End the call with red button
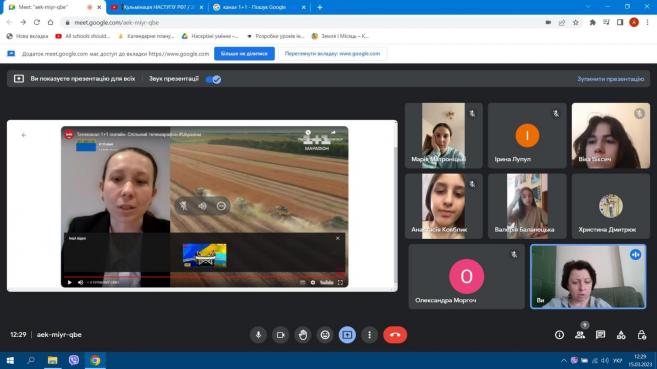The image size is (657, 369). [395, 335]
